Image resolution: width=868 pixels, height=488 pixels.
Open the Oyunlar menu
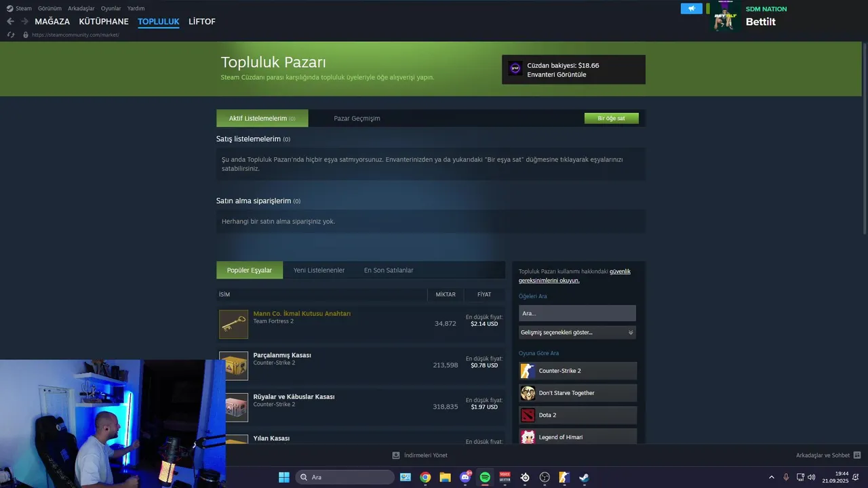point(111,8)
